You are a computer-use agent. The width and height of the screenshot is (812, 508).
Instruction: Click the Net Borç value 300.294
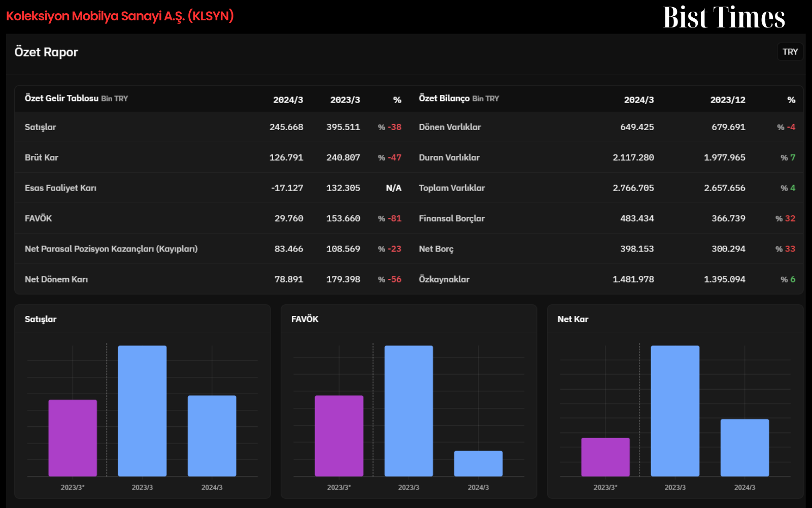[728, 249]
